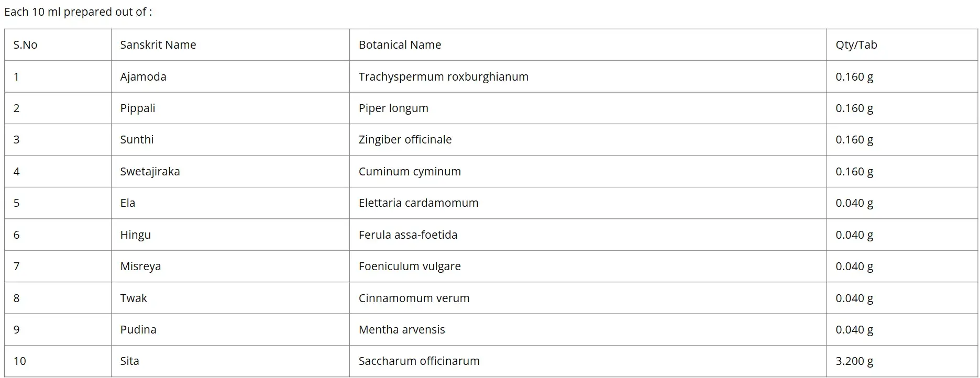Select Saccharum officinarum cell
The height and width of the screenshot is (378, 980).
[x=588, y=361]
